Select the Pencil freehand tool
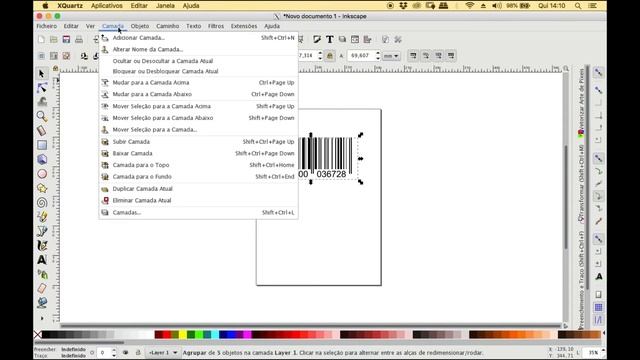Image resolution: width=640 pixels, height=360 pixels. pyautogui.click(x=42, y=217)
